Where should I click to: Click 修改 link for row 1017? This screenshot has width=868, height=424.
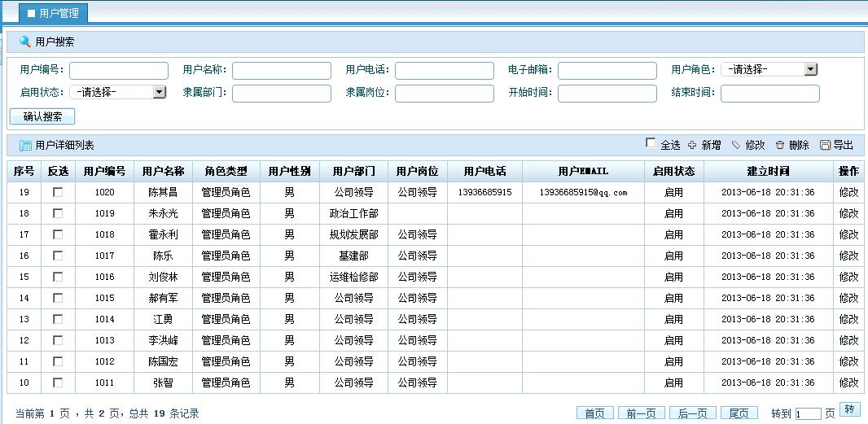click(x=848, y=256)
